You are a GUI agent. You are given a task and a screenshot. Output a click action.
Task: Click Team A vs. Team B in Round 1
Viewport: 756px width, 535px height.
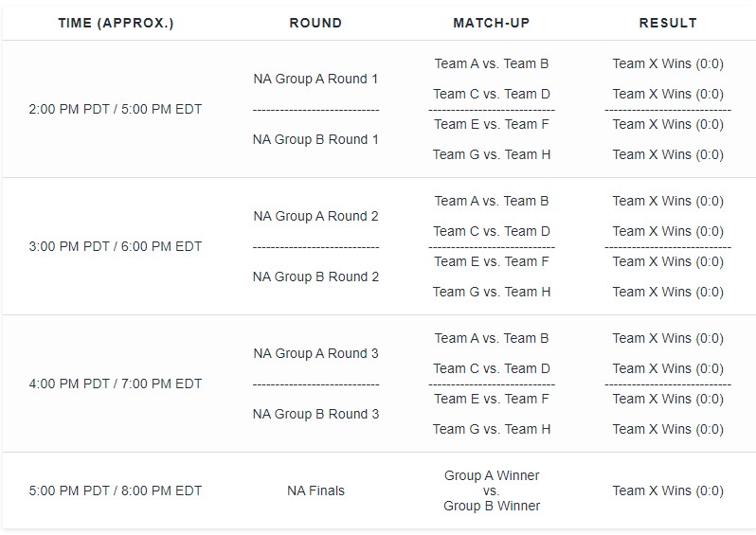[x=492, y=63]
